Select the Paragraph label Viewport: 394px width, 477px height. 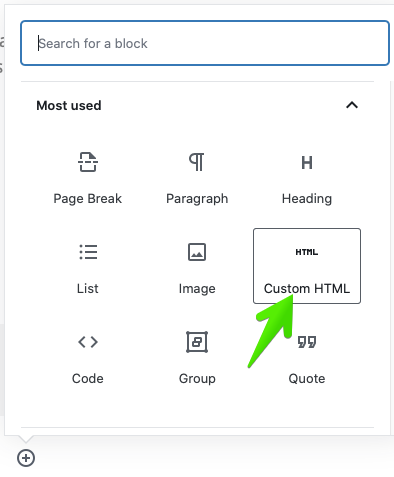coord(197,199)
